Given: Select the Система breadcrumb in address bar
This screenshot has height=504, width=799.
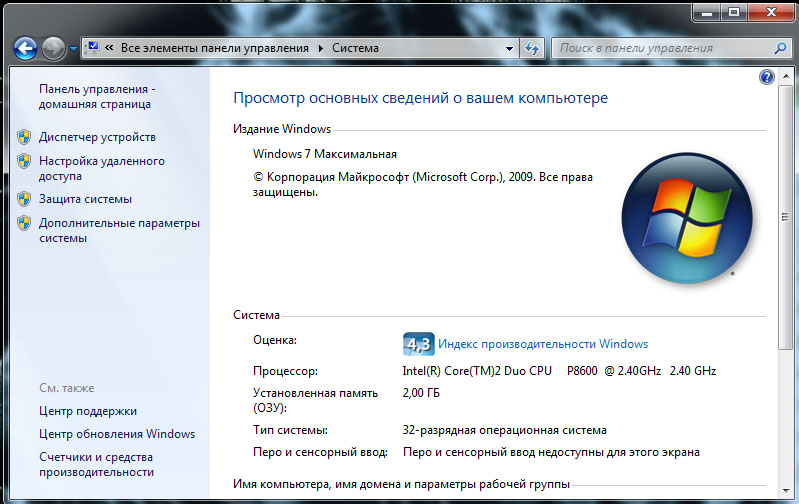Looking at the screenshot, I should (x=355, y=48).
